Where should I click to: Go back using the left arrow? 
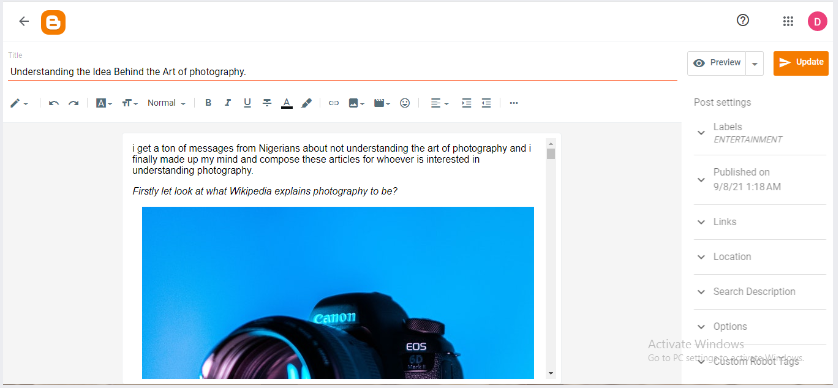tap(24, 21)
